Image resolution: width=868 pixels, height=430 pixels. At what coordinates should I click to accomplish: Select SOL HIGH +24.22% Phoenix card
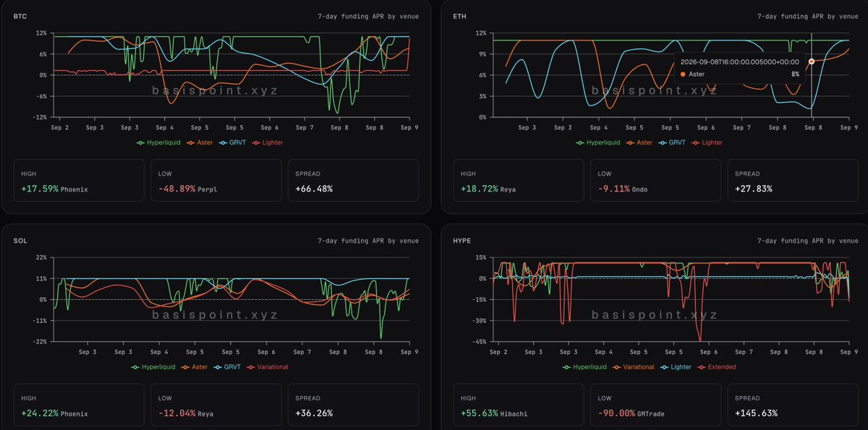pos(78,405)
